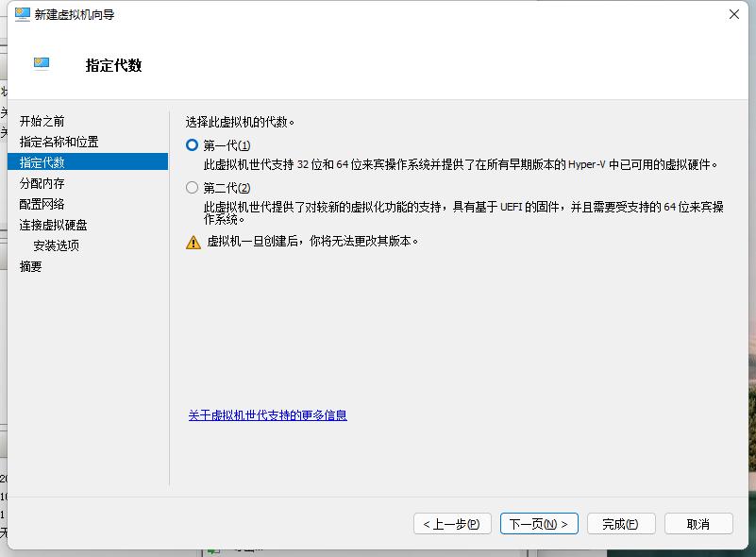Viewport: 756px width, 557px height.
Task: Close the wizard using the X button
Action: tap(733, 14)
